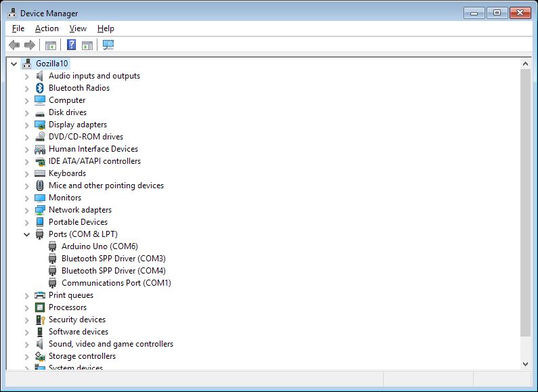Viewport: 538px width, 392px height.
Task: Select Bluetooth SPP Driver (COM3)
Action: point(113,259)
